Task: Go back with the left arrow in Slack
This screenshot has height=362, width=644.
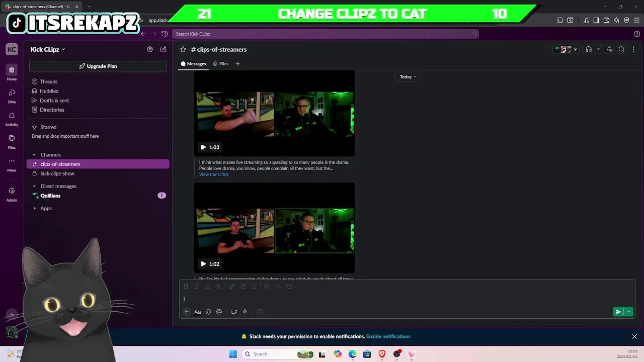Action: [x=143, y=34]
